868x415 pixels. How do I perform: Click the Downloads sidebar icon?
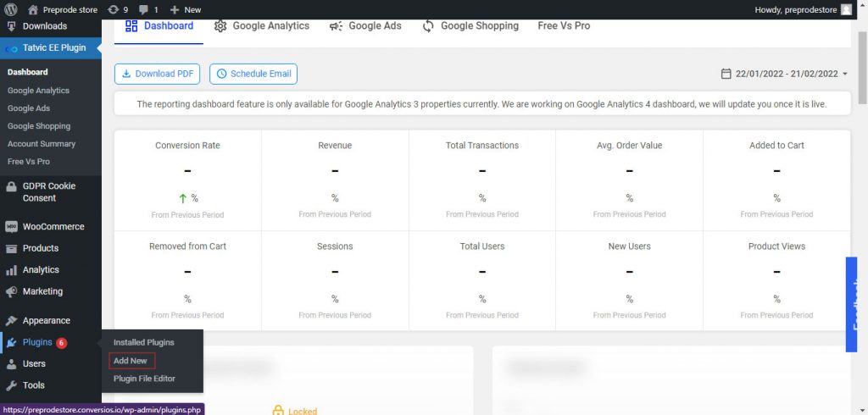tap(11, 26)
